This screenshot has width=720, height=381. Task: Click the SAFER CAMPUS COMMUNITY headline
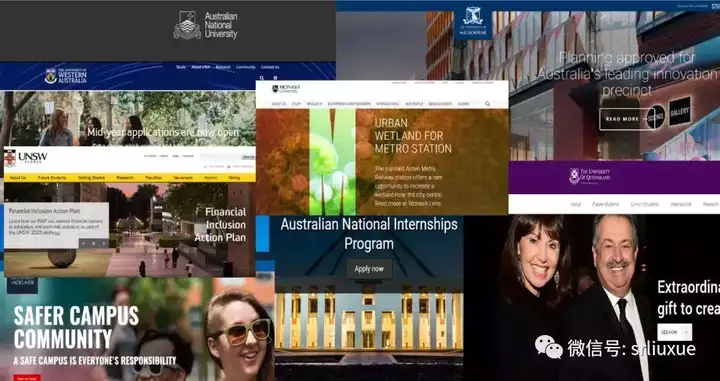click(x=76, y=327)
